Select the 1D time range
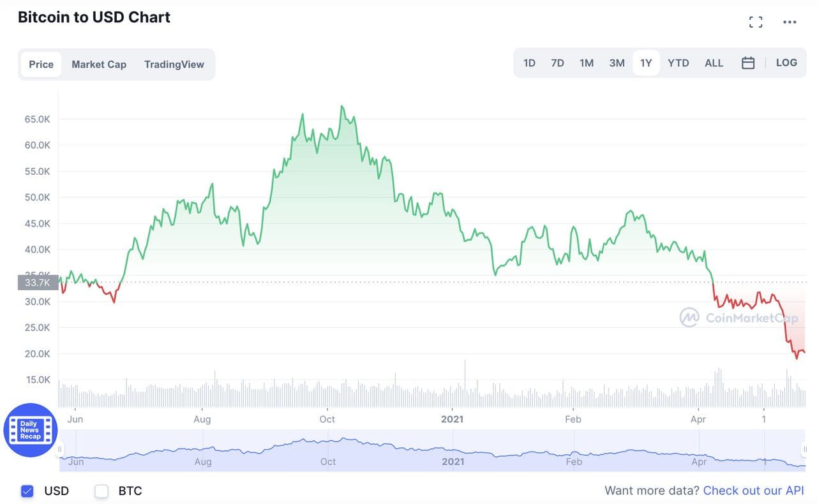 [529, 63]
